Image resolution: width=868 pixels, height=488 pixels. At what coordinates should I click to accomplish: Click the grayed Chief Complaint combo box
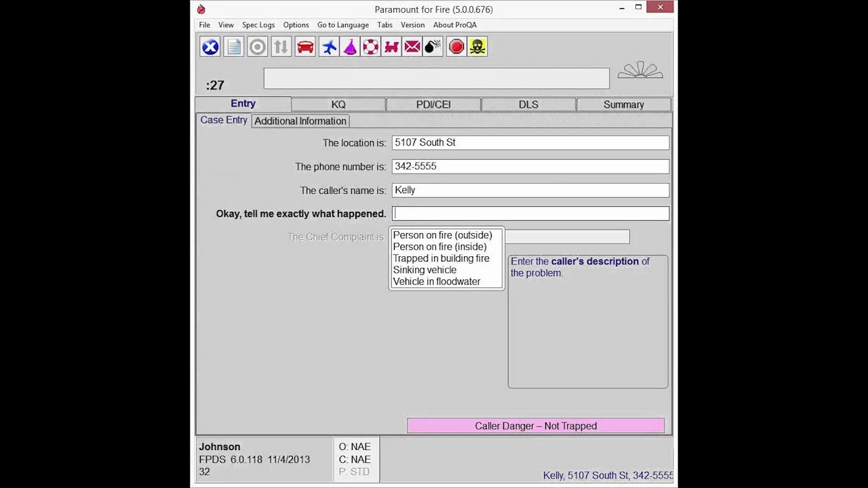tap(567, 237)
